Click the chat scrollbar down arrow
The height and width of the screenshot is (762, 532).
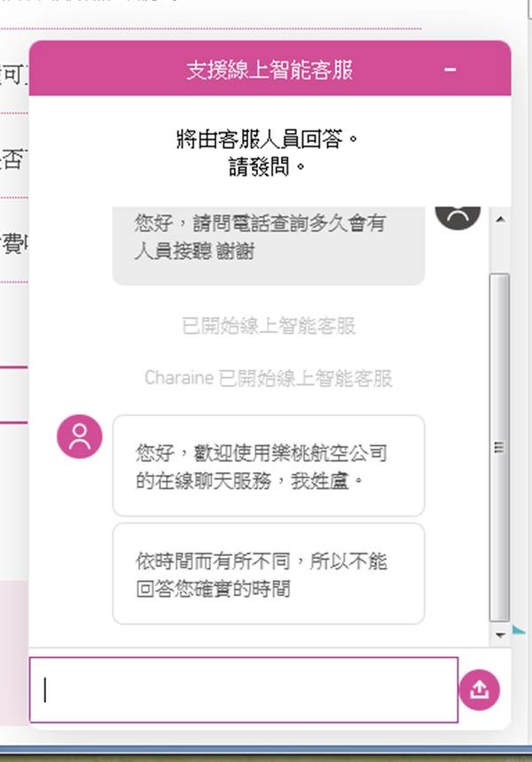coord(500,634)
